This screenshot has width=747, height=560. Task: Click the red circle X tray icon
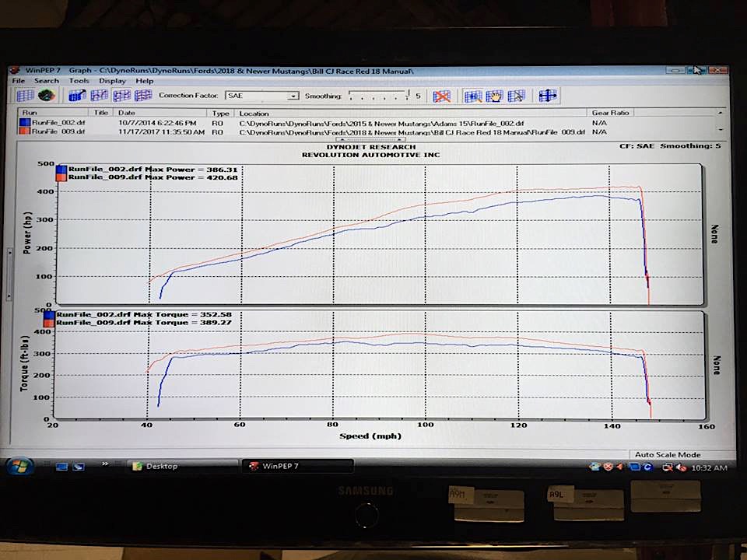tap(608, 467)
